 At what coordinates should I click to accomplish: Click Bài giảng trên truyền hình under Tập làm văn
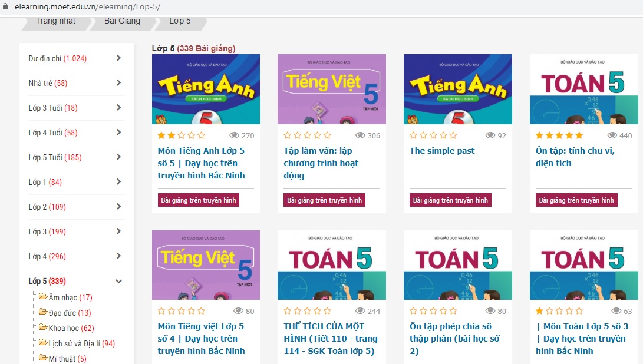(324, 200)
